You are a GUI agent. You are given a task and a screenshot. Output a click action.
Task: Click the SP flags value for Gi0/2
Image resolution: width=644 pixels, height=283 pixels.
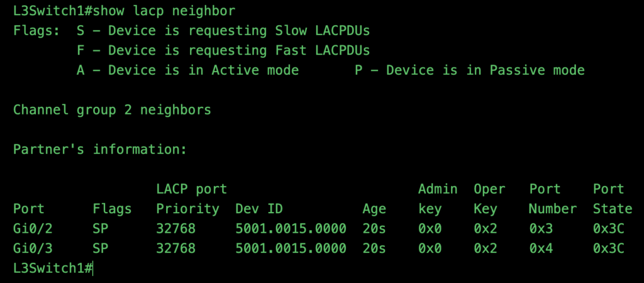coord(100,228)
